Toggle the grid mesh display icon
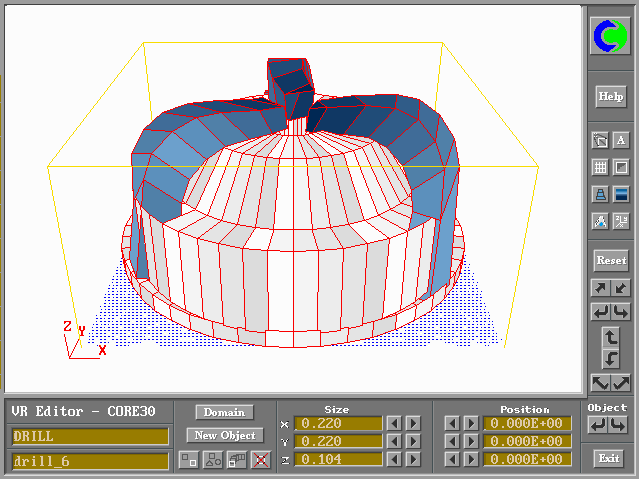639x479 pixels. [x=600, y=167]
